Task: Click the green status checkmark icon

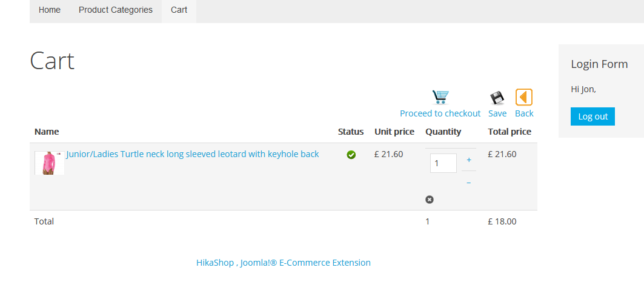Action: point(351,155)
